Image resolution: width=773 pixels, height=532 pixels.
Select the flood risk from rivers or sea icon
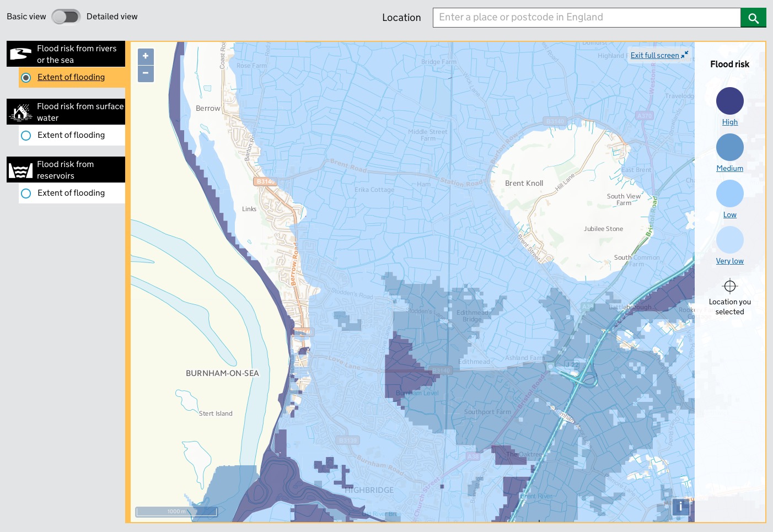(x=20, y=53)
